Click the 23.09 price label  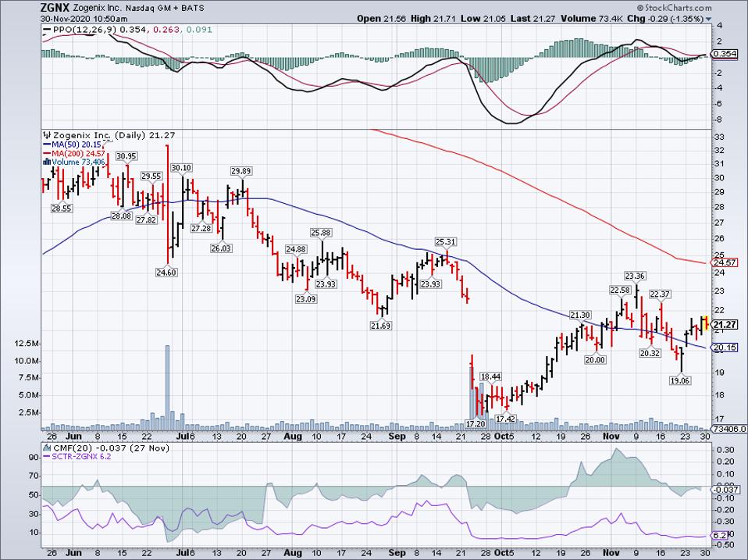306,299
